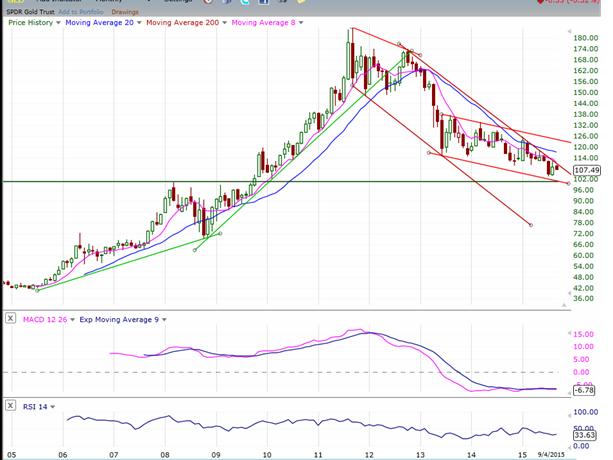Close the RSI 14 indicator panel
This screenshot has width=613, height=460.
tap(10, 407)
